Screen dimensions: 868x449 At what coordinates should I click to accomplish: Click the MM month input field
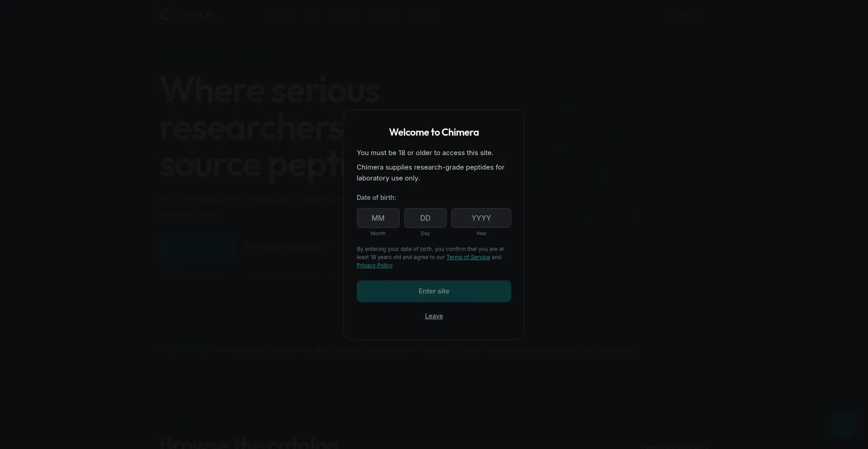click(x=378, y=218)
